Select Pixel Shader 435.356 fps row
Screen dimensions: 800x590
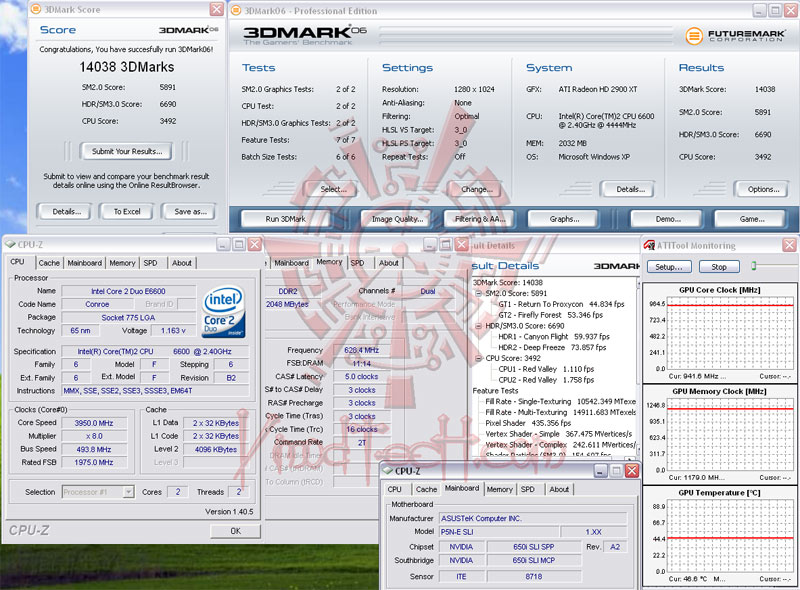(x=528, y=423)
